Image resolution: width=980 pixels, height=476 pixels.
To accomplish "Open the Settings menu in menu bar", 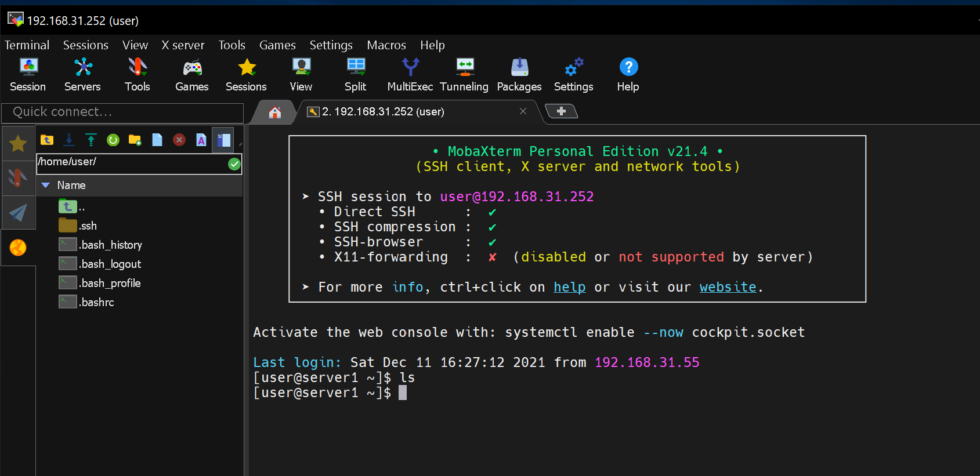I will click(x=331, y=45).
